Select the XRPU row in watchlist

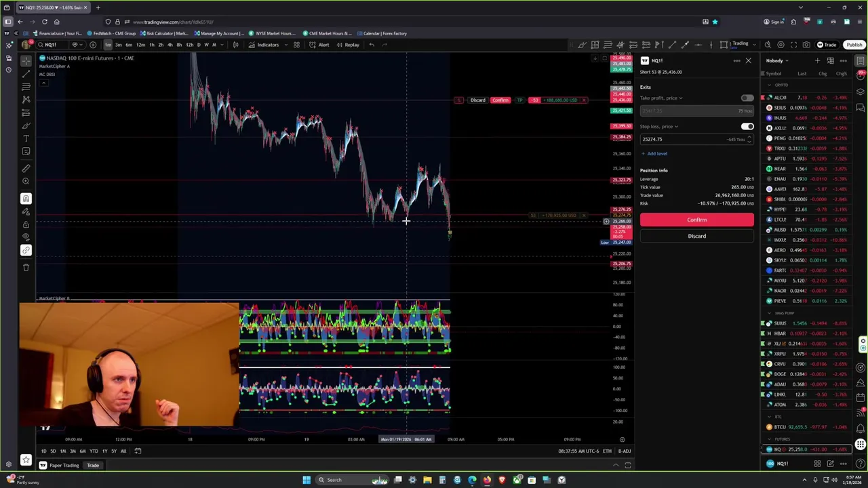807,354
